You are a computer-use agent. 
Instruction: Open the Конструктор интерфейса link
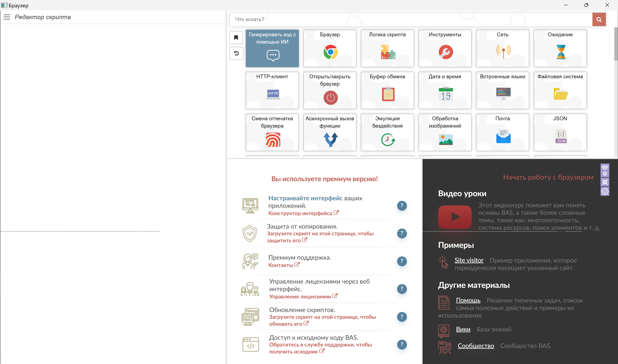tap(300, 213)
